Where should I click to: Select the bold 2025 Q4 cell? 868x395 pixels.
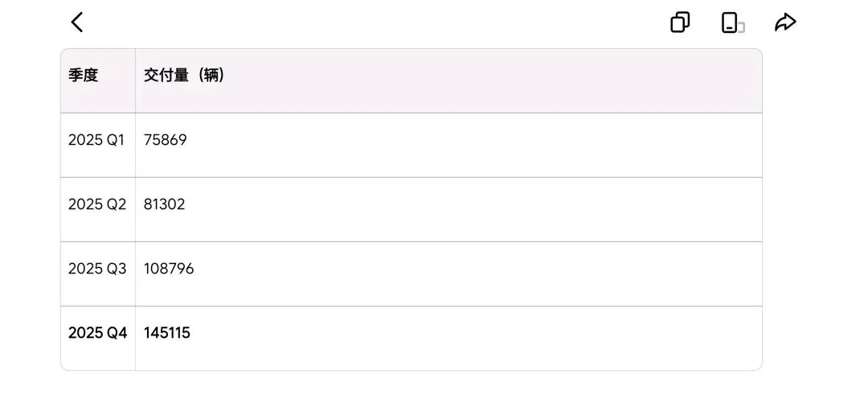pos(97,333)
